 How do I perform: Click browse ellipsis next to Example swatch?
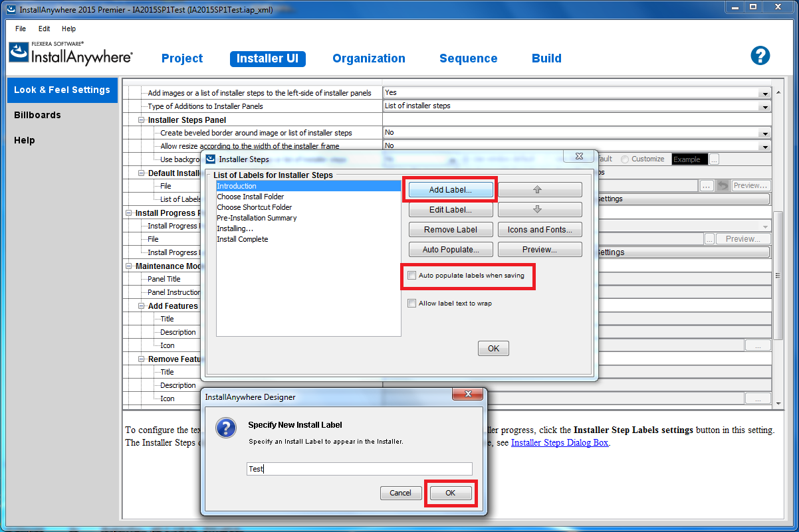[x=713, y=159]
